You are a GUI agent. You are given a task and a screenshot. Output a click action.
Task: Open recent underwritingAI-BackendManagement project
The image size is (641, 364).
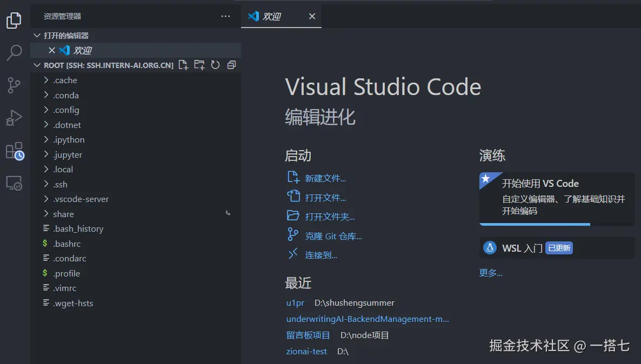coord(368,319)
